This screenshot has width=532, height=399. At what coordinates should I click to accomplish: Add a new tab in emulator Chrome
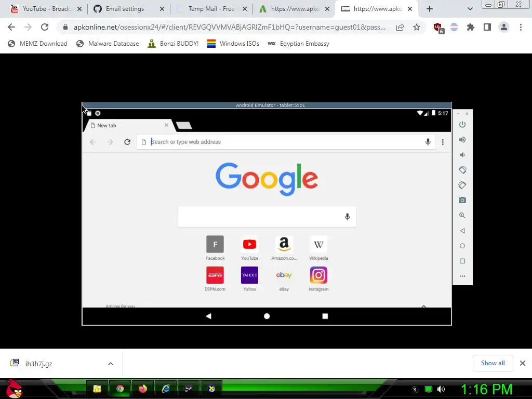[x=184, y=126]
